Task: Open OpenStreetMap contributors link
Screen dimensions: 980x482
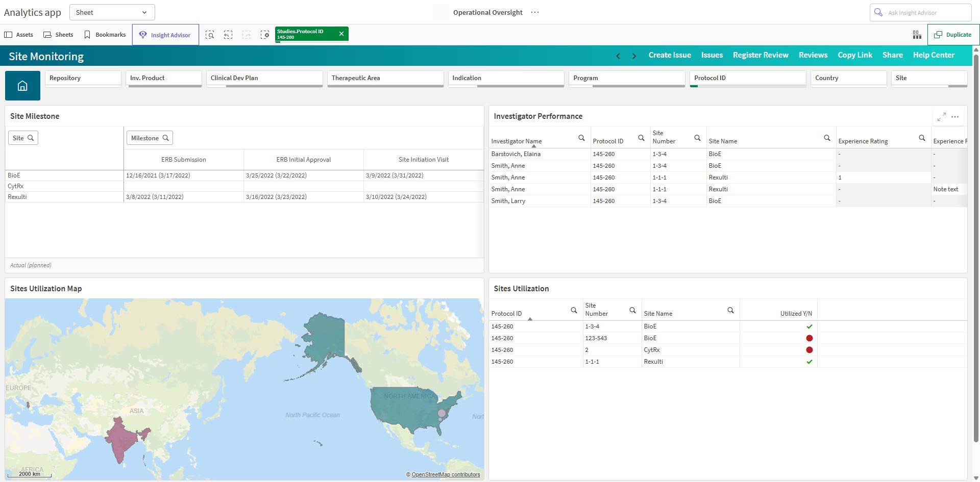Action: click(446, 474)
